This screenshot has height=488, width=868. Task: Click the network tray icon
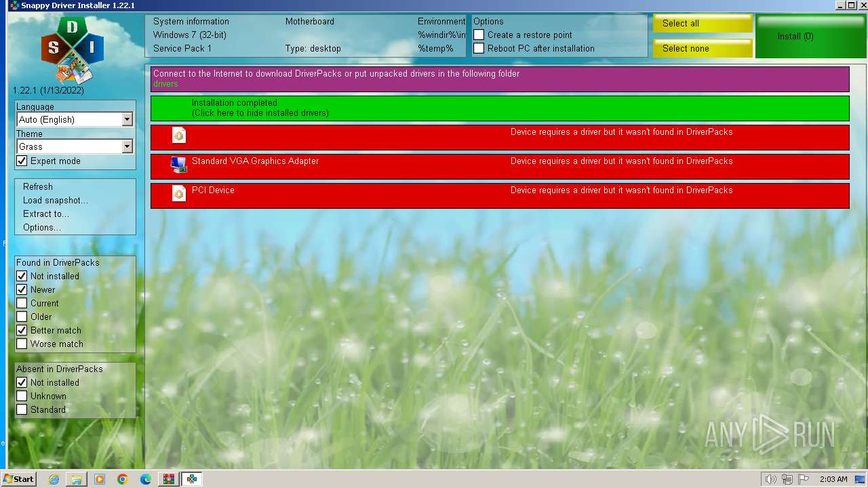787,479
